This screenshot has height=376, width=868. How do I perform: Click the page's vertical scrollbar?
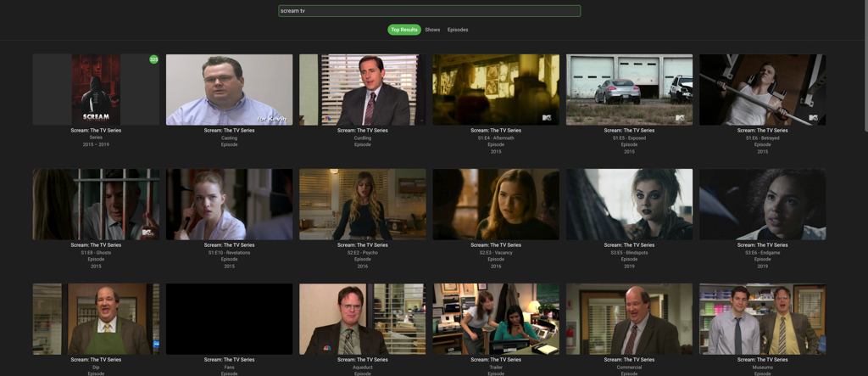[865, 66]
